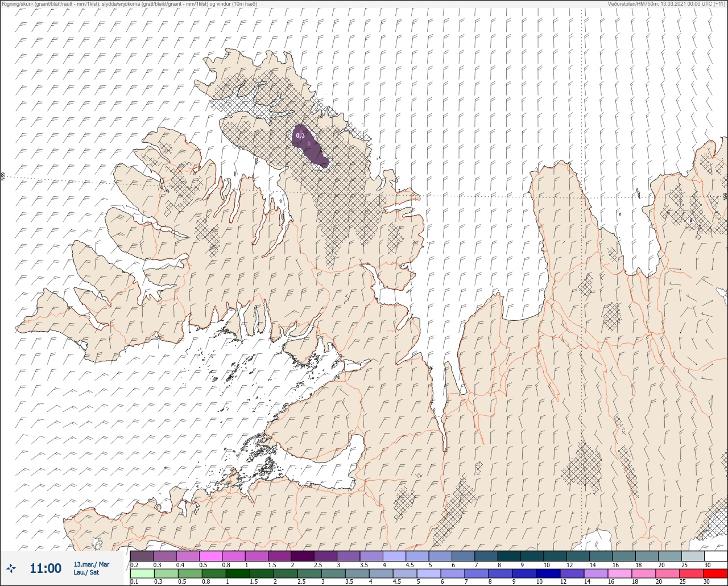Select the rain scale swatch starting at 0.5
This screenshot has height=586, width=728.
click(x=189, y=573)
